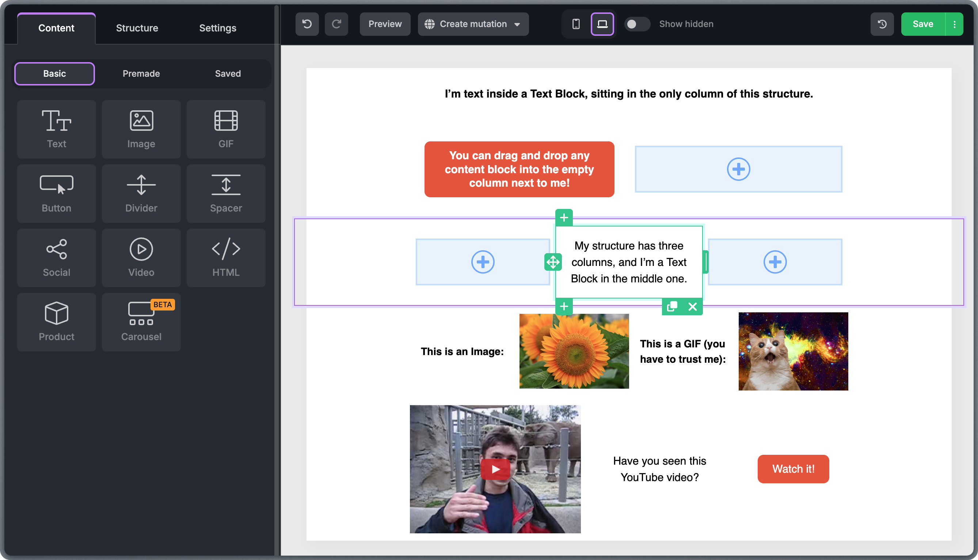The image size is (978, 560).
Task: Add a GIF block
Action: tap(226, 129)
